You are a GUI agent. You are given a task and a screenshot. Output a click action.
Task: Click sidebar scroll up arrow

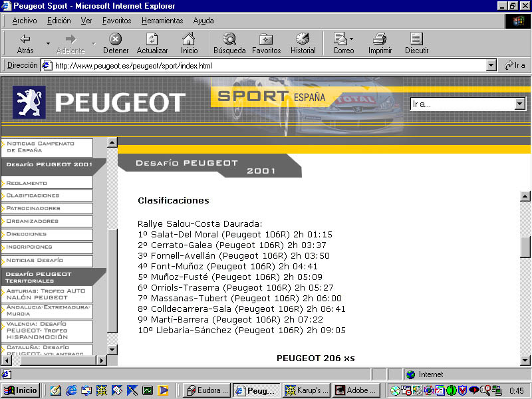[x=112, y=142]
